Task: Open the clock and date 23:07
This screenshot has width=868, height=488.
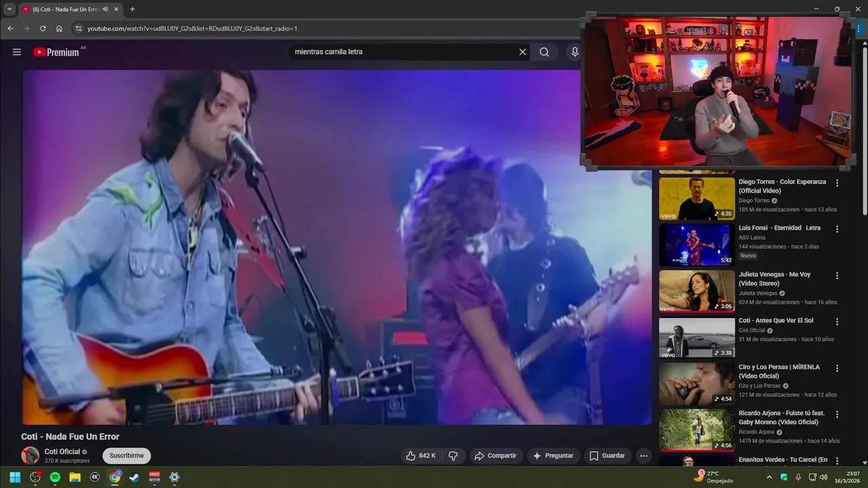Action: [x=848, y=477]
